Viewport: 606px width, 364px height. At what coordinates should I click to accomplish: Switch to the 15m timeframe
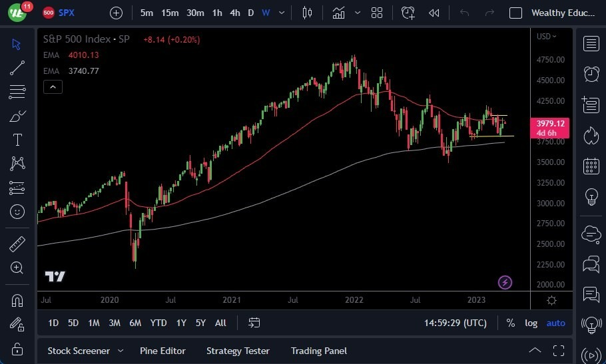coord(170,13)
